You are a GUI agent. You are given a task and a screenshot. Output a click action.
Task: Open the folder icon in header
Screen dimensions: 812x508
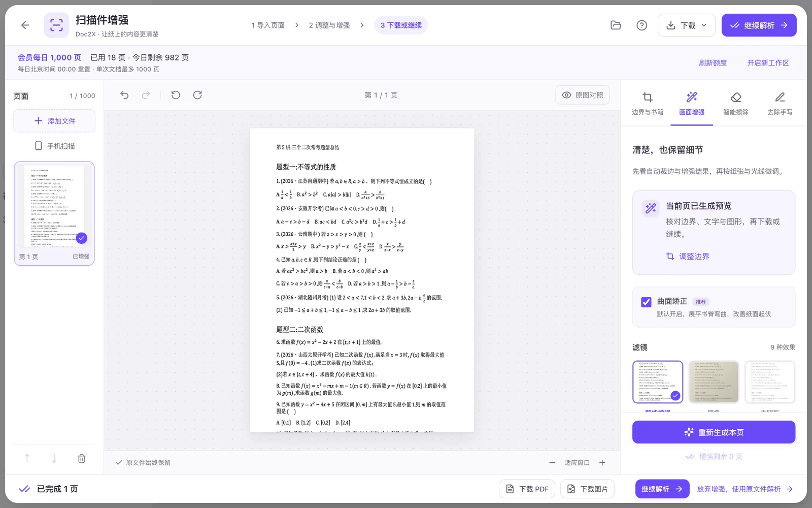(x=616, y=25)
